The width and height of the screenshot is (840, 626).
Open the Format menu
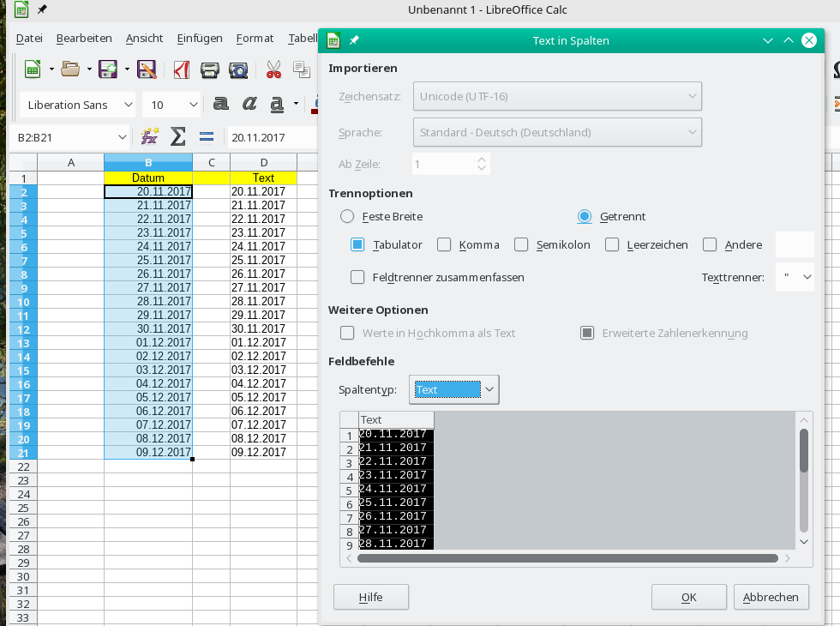tap(255, 38)
